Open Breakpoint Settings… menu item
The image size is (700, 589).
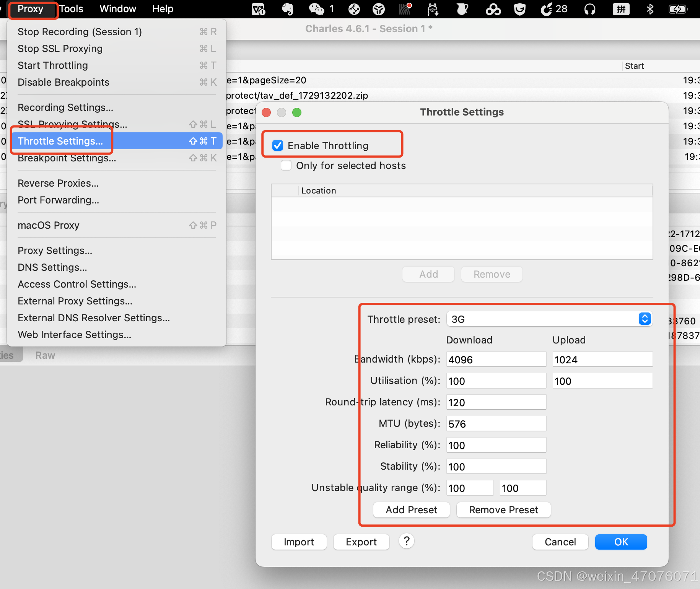pos(117,158)
